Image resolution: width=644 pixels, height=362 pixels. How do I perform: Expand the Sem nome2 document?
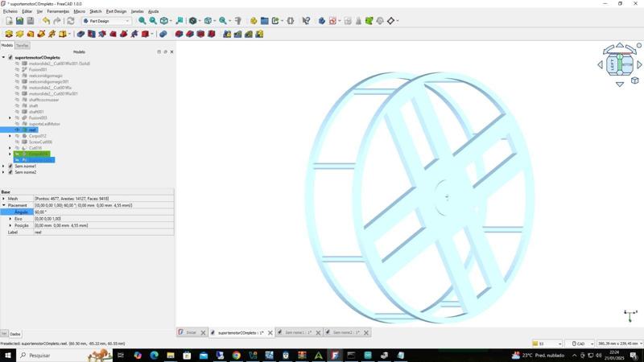(4, 172)
